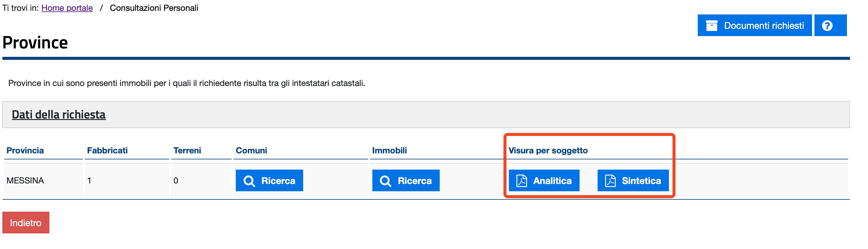Click the magnifier icon in Comuni Ricerca
The height and width of the screenshot is (249, 868).
tap(249, 181)
